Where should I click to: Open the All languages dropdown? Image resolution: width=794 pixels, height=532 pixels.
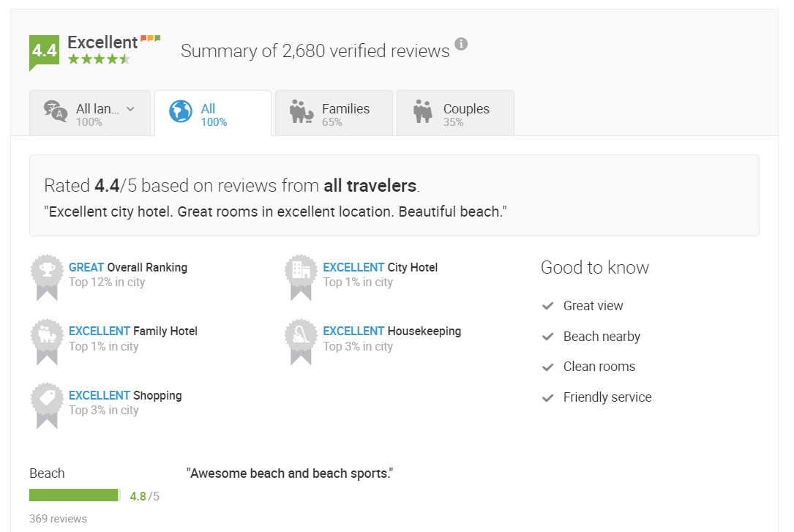pyautogui.click(x=90, y=113)
